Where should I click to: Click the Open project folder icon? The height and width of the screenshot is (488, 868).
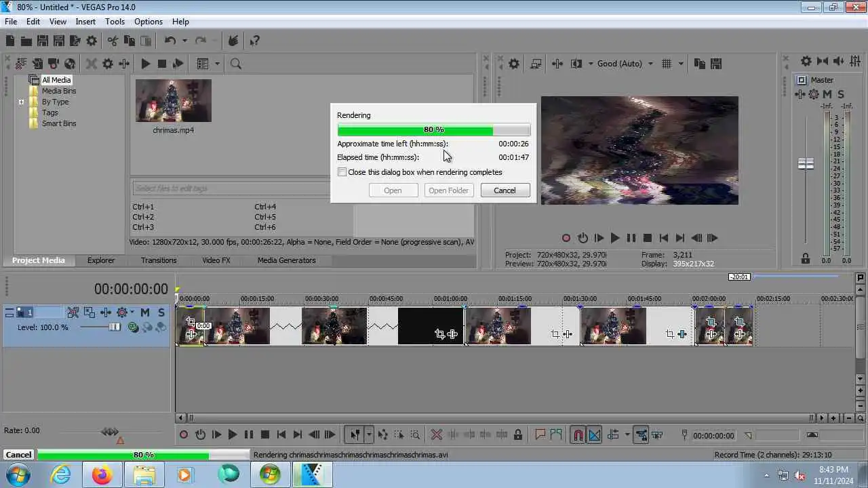[x=26, y=41]
